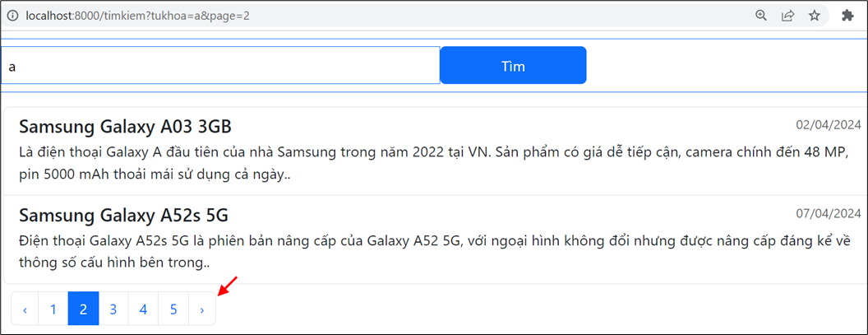Open the extensions puzzle icon

point(847,16)
